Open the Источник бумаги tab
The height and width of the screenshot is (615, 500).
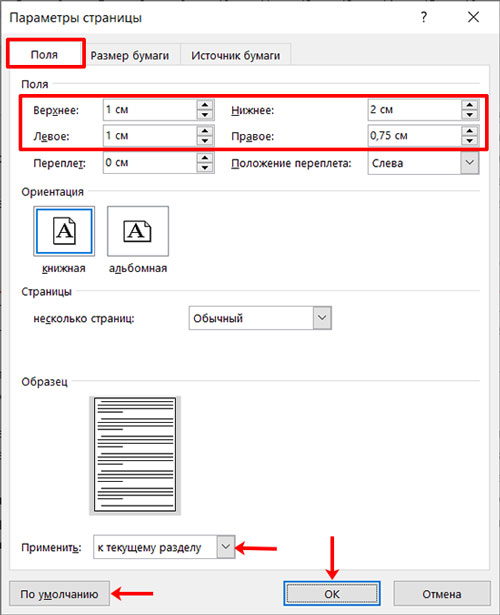(x=235, y=55)
